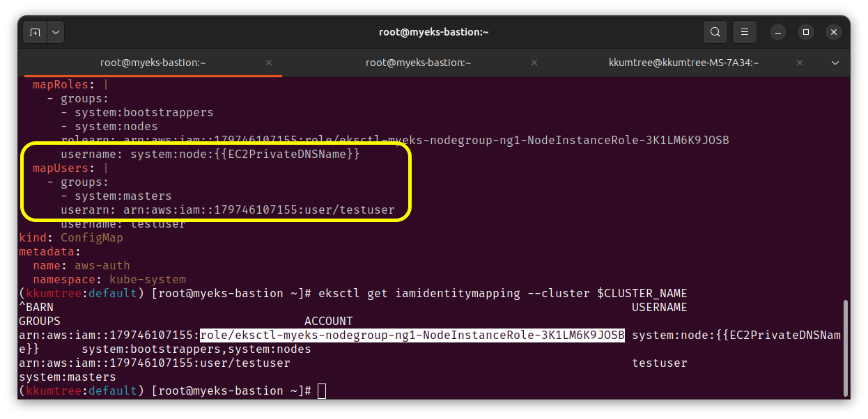Click the 'kind: ConfigMap' line
The width and height of the screenshot is (868, 419).
click(71, 237)
